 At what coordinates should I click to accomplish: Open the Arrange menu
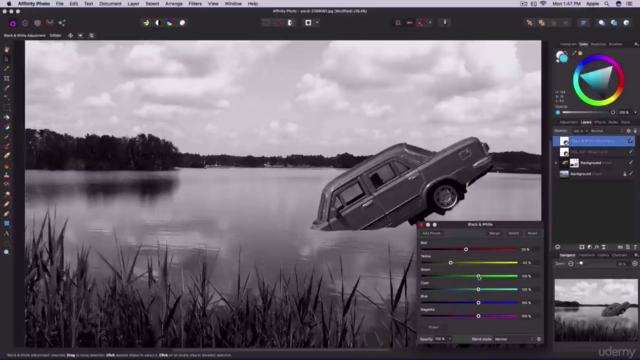[173, 4]
